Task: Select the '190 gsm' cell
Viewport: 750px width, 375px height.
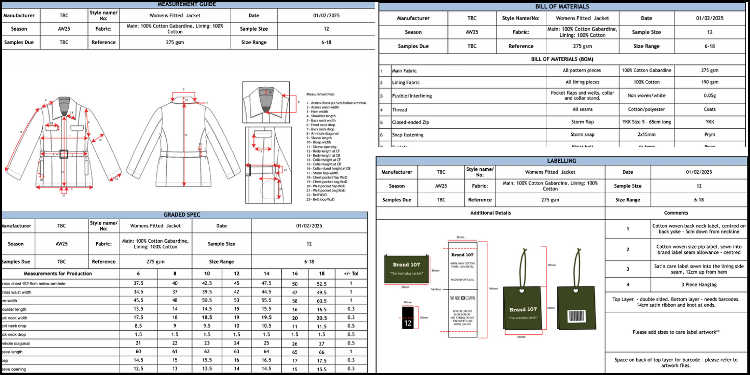Action: [710, 82]
